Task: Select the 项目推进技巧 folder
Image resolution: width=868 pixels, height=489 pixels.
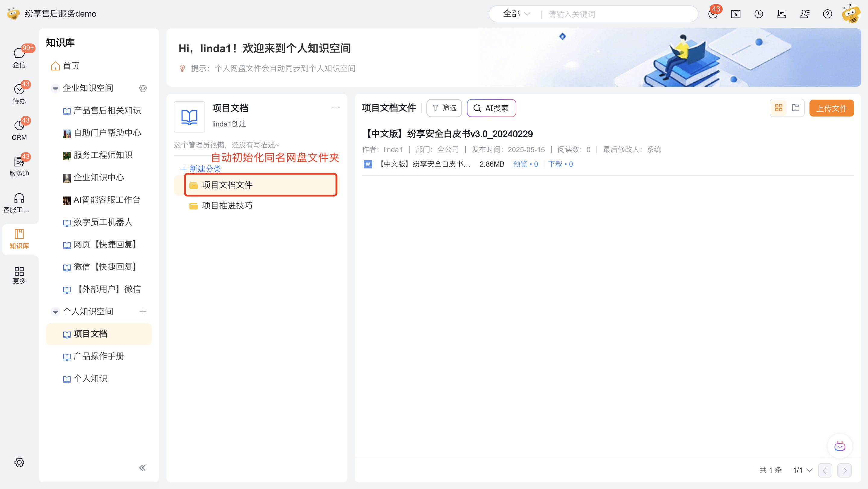Action: tap(221, 205)
